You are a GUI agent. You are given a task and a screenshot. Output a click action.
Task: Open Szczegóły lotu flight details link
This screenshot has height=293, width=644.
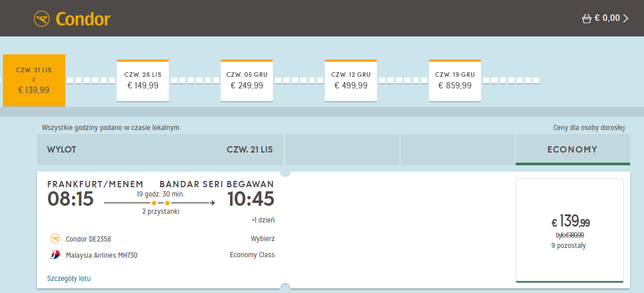[x=69, y=279]
